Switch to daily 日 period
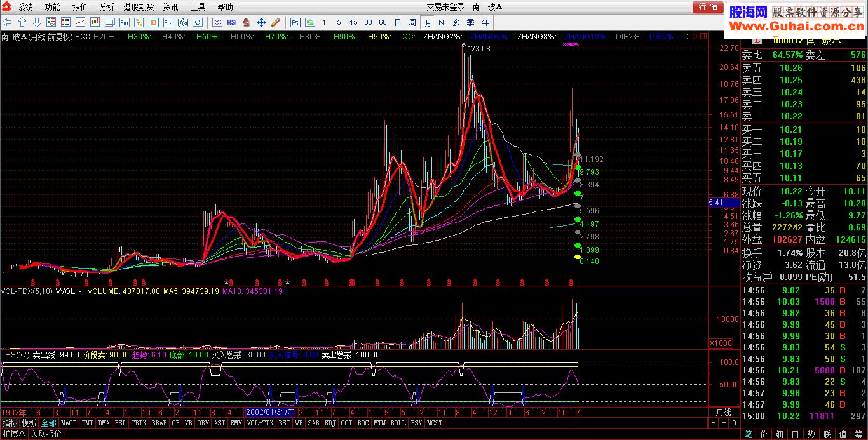The image size is (868, 440). [x=397, y=22]
